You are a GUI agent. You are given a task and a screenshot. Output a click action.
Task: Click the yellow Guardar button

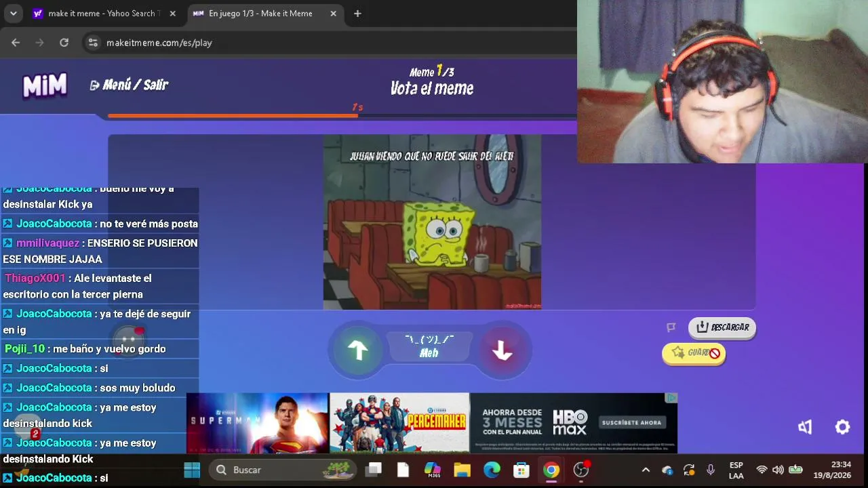pos(694,353)
